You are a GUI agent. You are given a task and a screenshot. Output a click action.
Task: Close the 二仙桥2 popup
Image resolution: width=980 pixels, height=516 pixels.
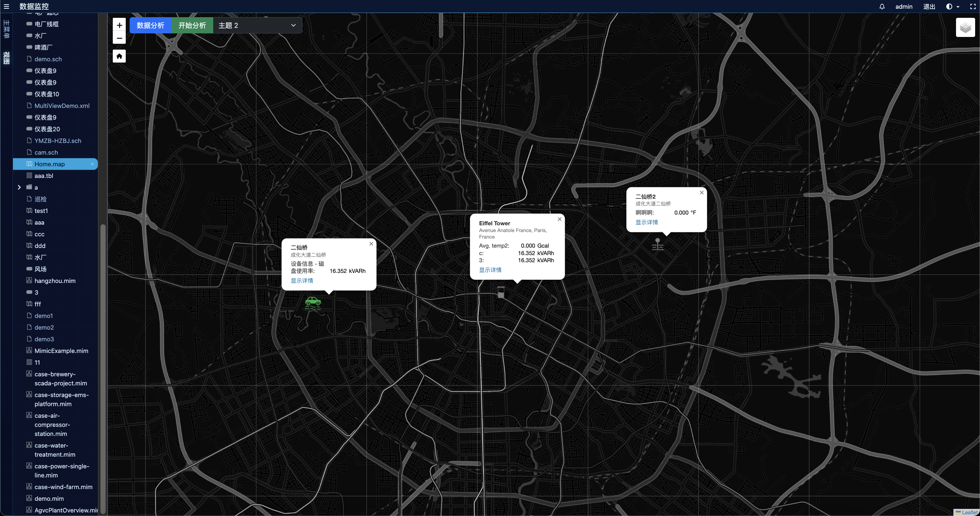pos(702,193)
